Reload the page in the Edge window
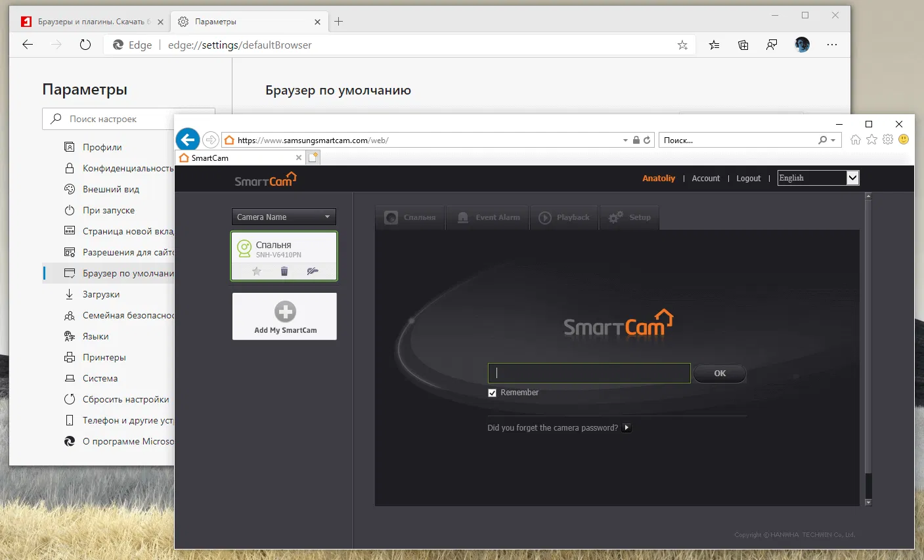The height and width of the screenshot is (560, 924). click(85, 45)
